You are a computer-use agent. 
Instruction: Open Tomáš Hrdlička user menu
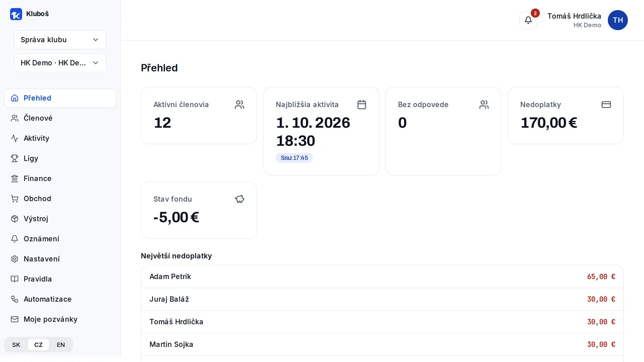[574, 20]
